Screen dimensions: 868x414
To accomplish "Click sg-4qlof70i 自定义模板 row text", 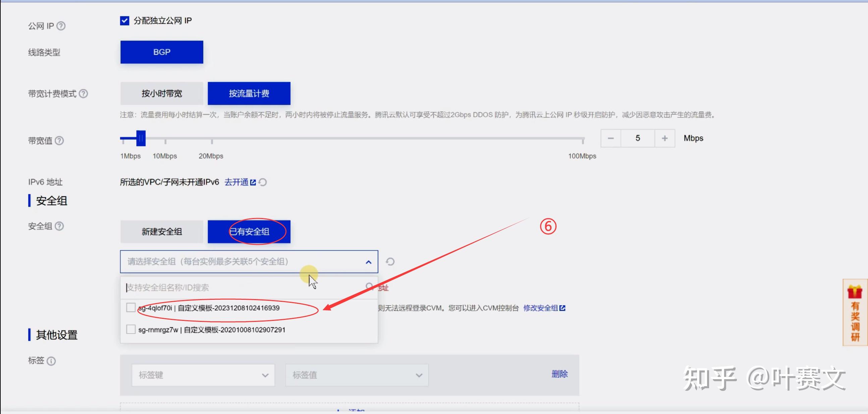I will click(209, 308).
